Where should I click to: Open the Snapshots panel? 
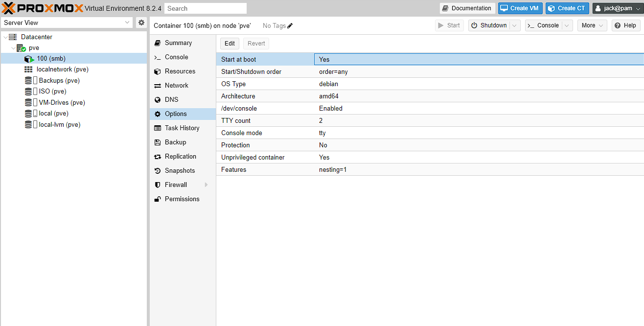point(180,170)
